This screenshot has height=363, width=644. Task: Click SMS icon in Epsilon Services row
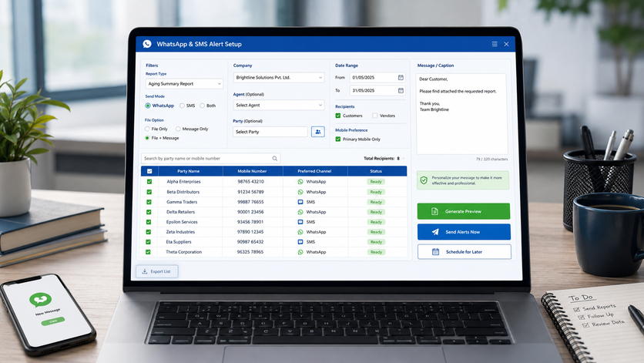[300, 222]
